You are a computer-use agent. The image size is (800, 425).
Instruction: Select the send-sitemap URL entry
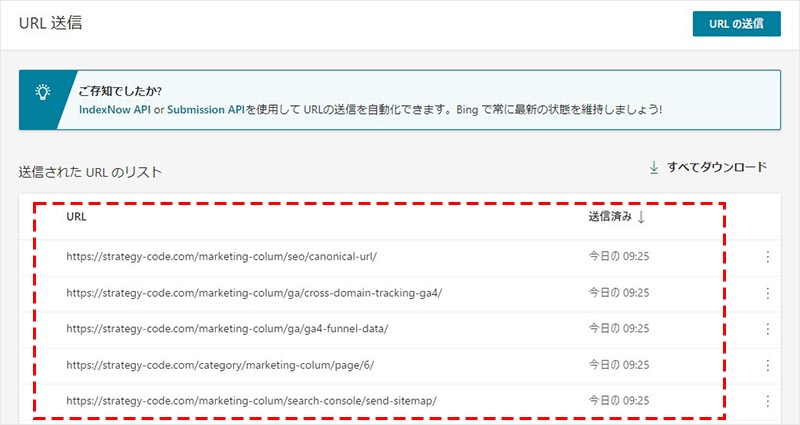point(251,401)
